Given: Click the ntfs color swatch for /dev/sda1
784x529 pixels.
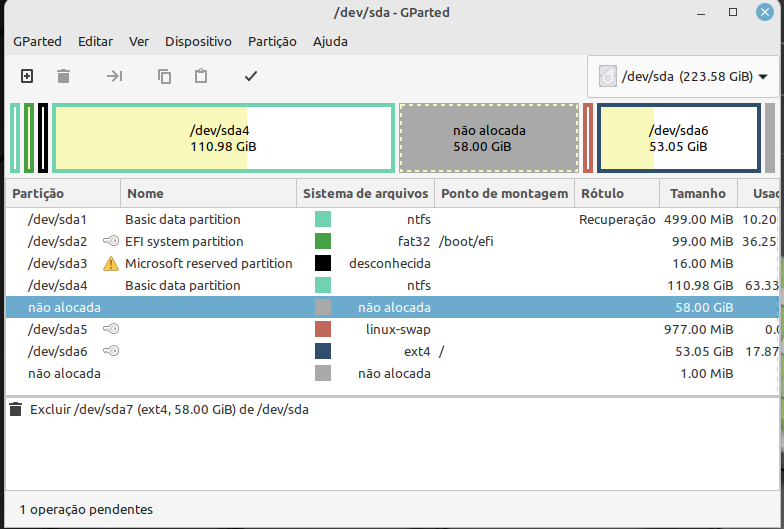Looking at the screenshot, I should click(x=323, y=220).
